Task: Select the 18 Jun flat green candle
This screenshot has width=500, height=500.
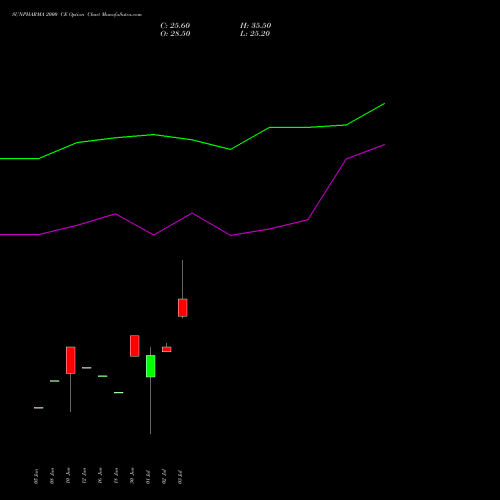Action: point(119,392)
